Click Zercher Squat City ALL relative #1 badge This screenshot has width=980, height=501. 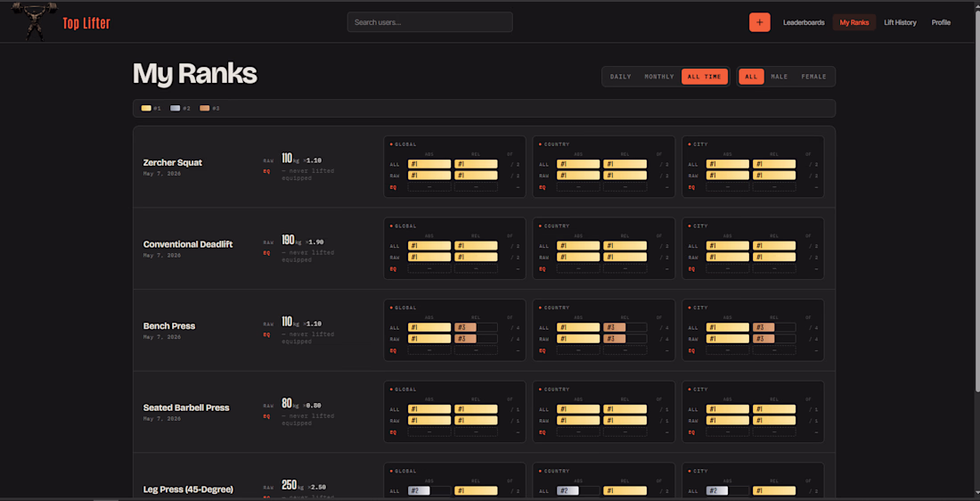pyautogui.click(x=774, y=164)
